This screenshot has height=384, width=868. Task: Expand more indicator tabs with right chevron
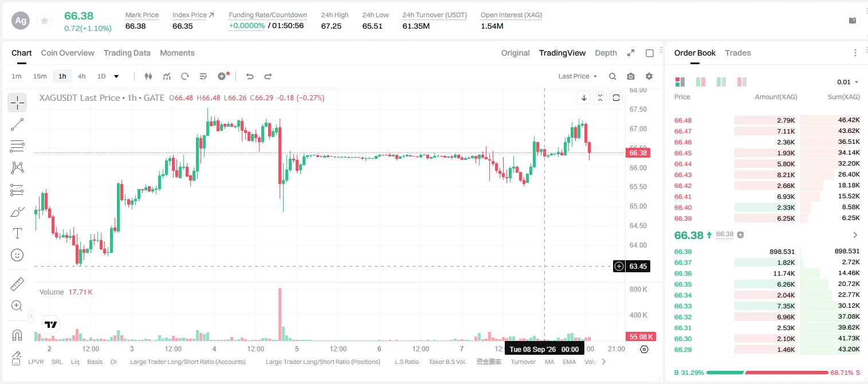(603, 362)
